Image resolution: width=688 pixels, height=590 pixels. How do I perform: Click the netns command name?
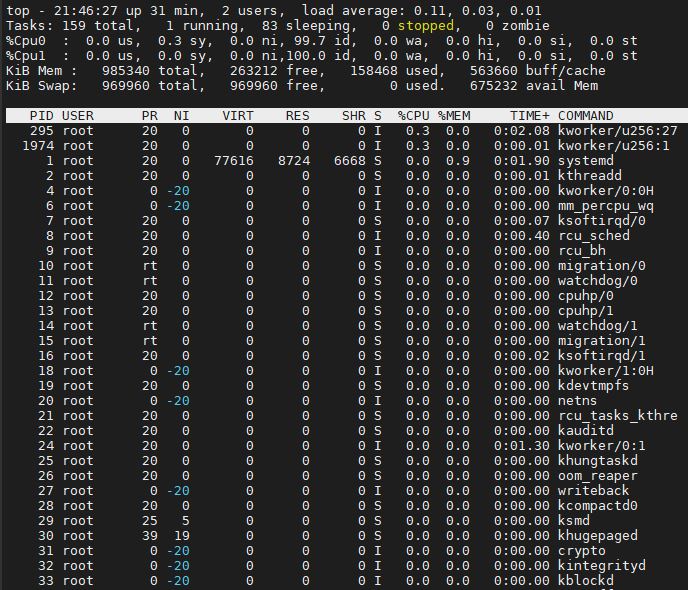coord(577,400)
